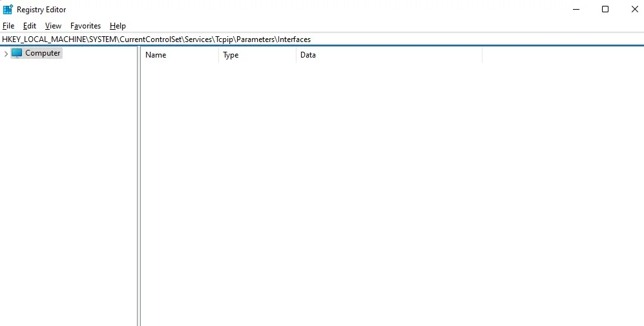Image resolution: width=644 pixels, height=326 pixels.
Task: Sort by the Data column header
Action: 389,55
